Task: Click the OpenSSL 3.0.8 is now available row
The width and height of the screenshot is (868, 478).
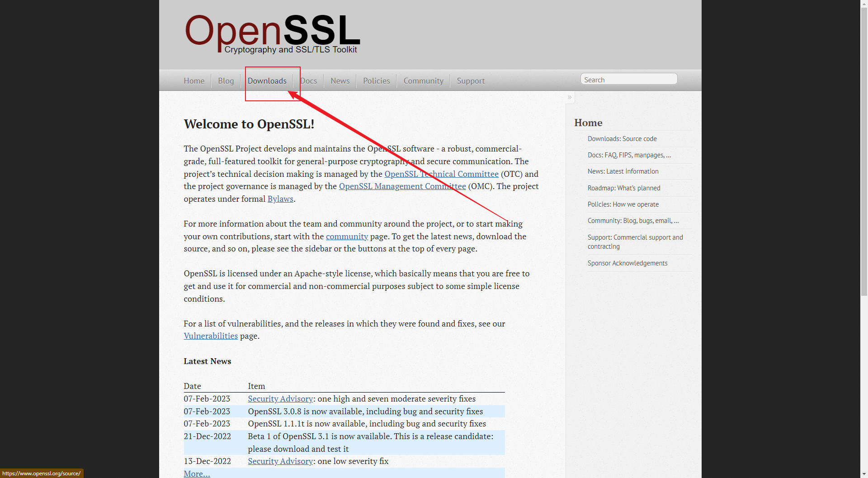Action: coord(344,412)
